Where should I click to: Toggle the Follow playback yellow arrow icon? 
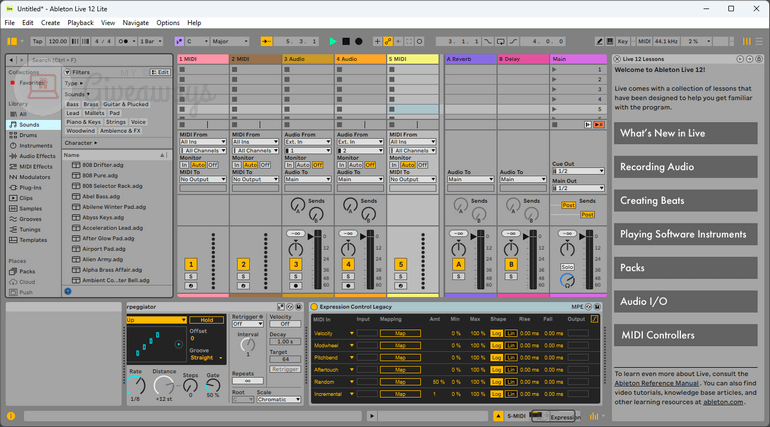pyautogui.click(x=266, y=41)
